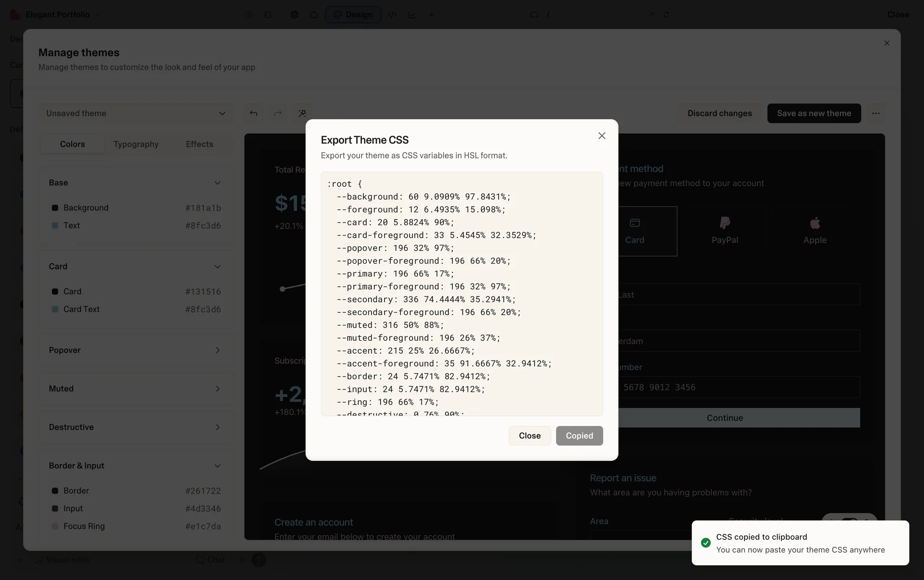This screenshot has width=924, height=580.
Task: Click the undo arrow icon
Action: pyautogui.click(x=254, y=113)
